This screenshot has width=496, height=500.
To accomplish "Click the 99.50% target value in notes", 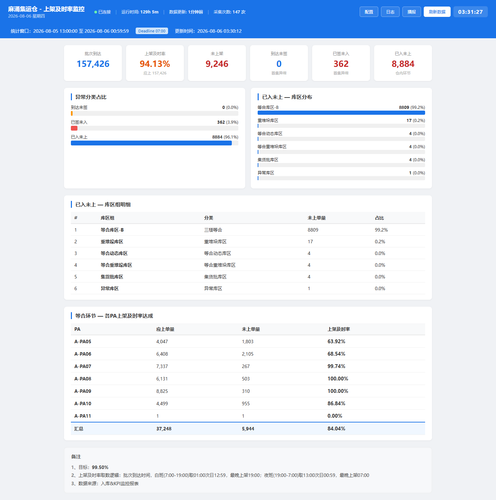I will 100,467.
